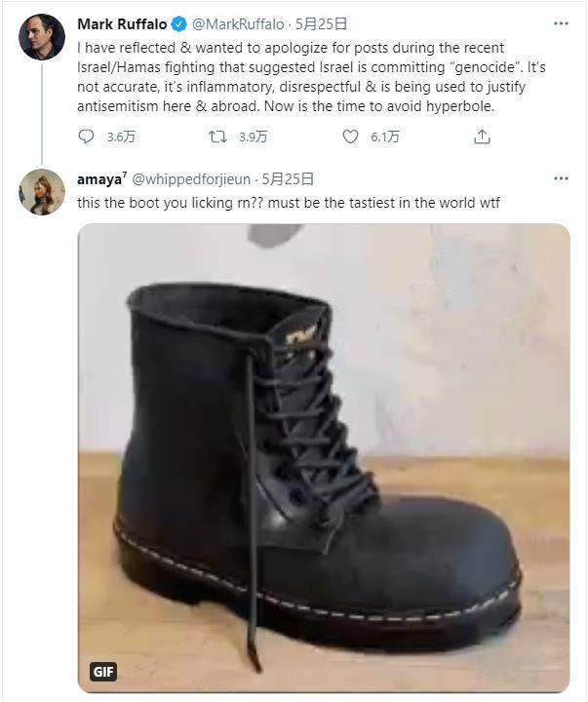588x702 pixels.
Task: Expand the three-dot menu on amaya's reply
Action: [x=561, y=179]
